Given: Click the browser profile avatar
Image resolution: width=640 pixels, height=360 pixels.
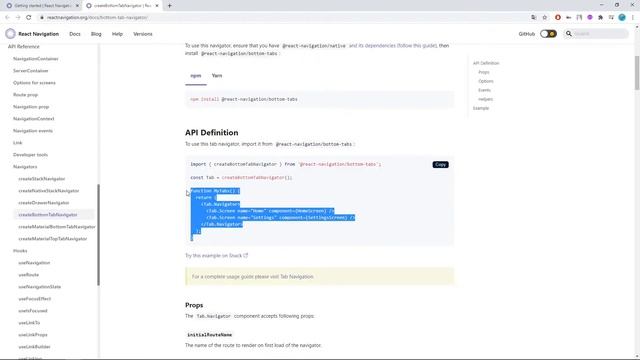Looking at the screenshot, I should pyautogui.click(x=622, y=18).
